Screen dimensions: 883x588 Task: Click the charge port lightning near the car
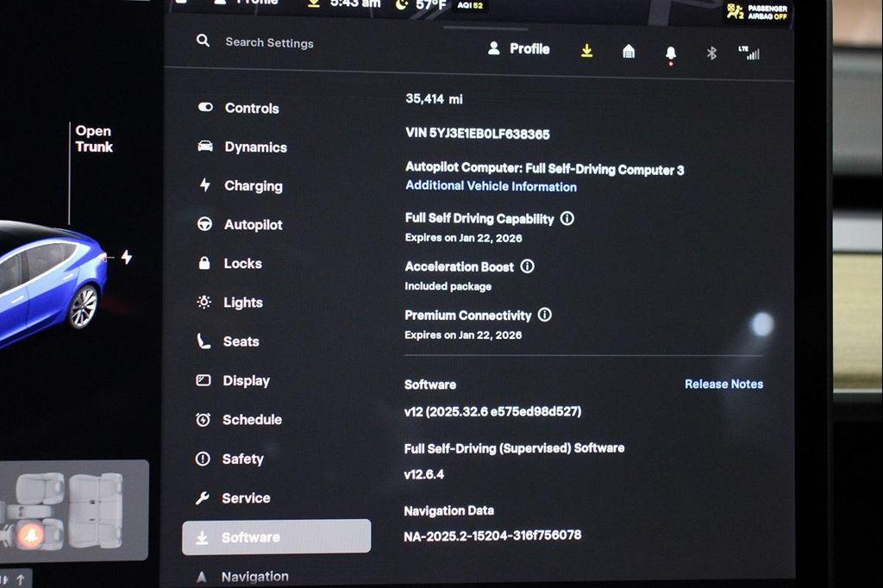(x=128, y=256)
